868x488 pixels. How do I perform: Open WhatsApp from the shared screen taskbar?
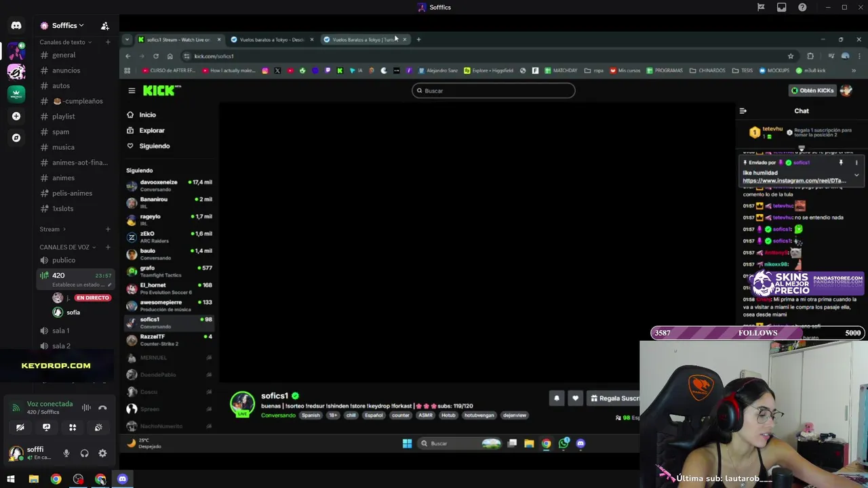point(564,443)
